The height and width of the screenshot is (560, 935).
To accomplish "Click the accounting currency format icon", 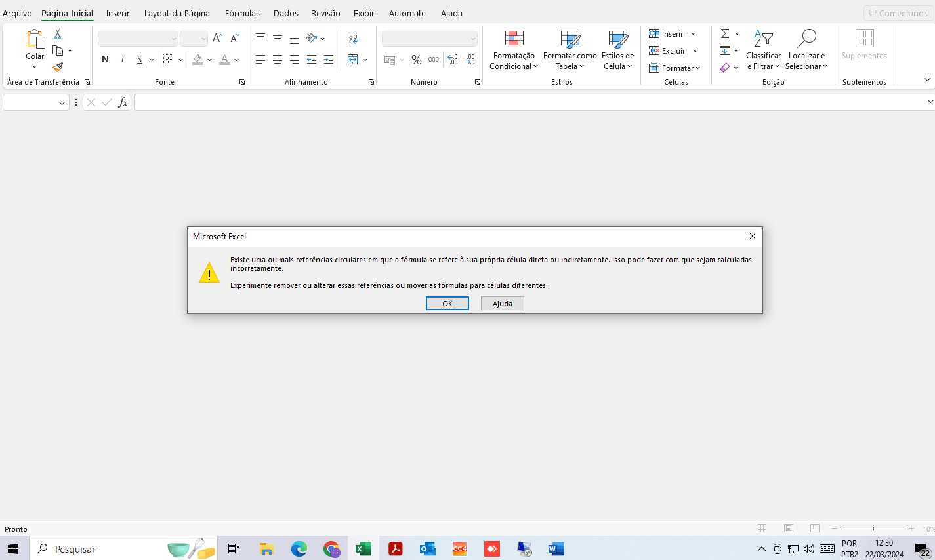I will click(390, 60).
